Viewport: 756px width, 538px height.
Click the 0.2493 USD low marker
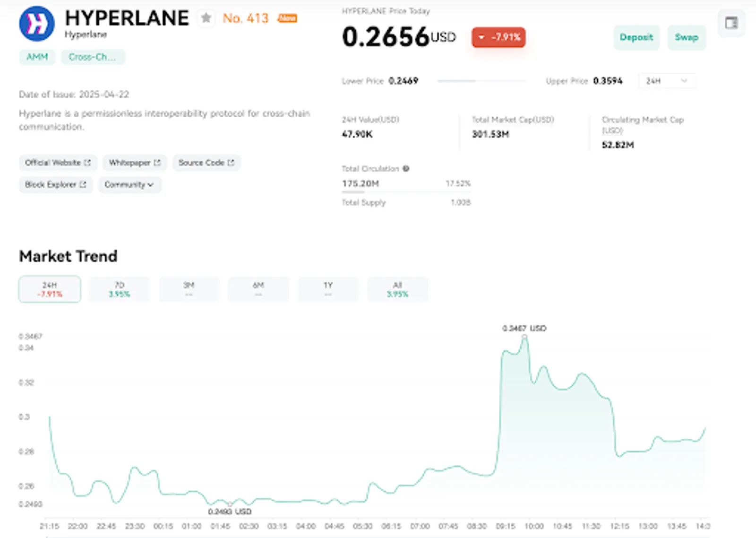click(x=230, y=504)
